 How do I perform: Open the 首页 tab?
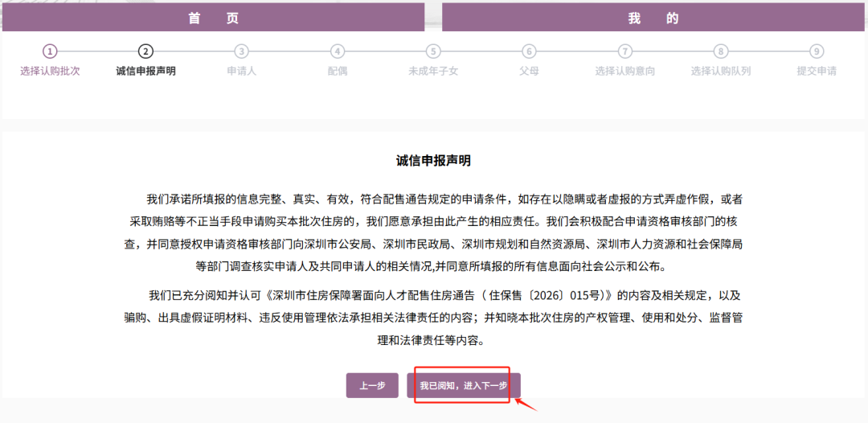[x=213, y=18]
